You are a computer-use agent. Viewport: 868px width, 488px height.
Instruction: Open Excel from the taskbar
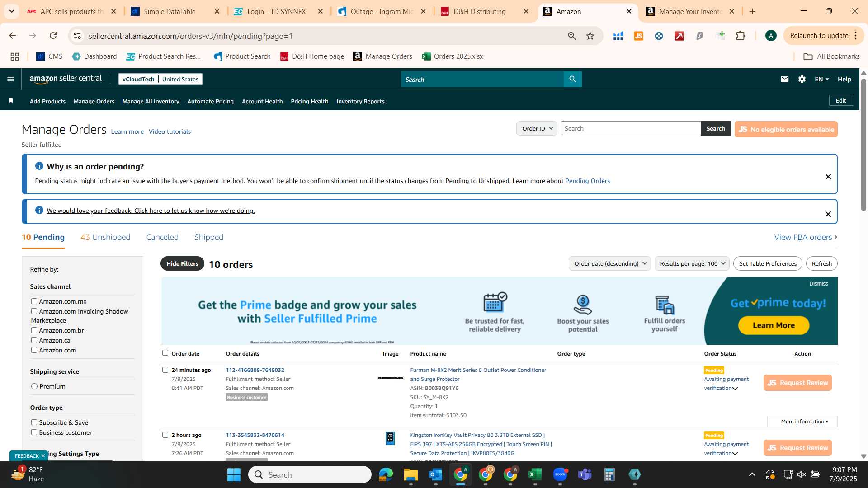tap(535, 474)
